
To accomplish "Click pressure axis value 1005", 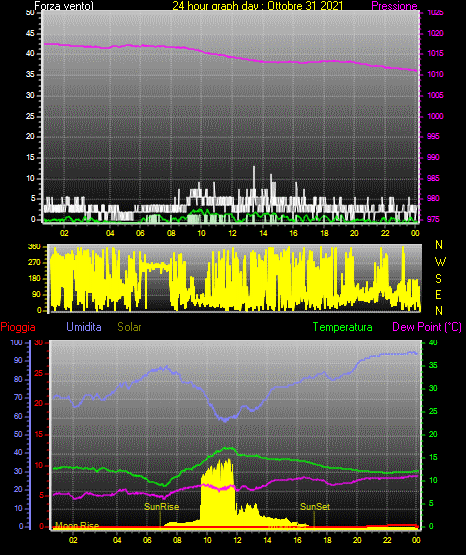I will 435,95.
